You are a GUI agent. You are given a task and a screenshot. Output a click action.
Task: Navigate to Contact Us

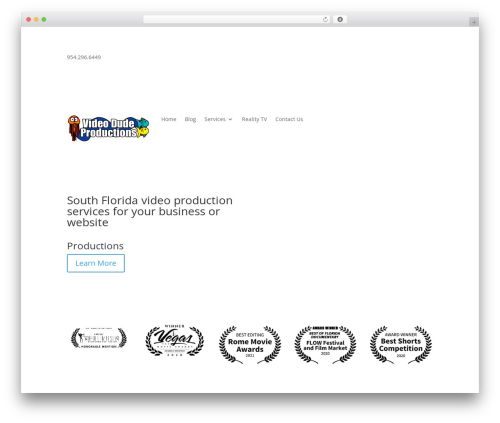click(289, 119)
